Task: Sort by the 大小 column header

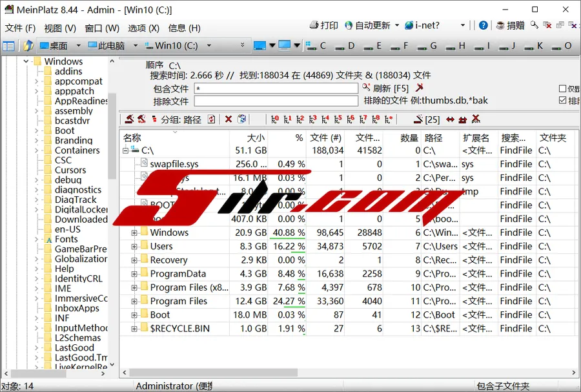Action: point(249,138)
